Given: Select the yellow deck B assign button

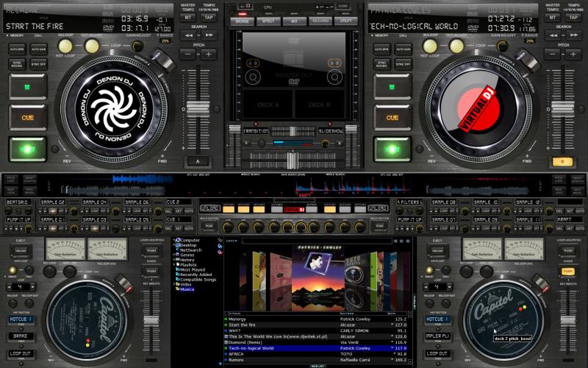Looking at the screenshot, I should (562, 161).
